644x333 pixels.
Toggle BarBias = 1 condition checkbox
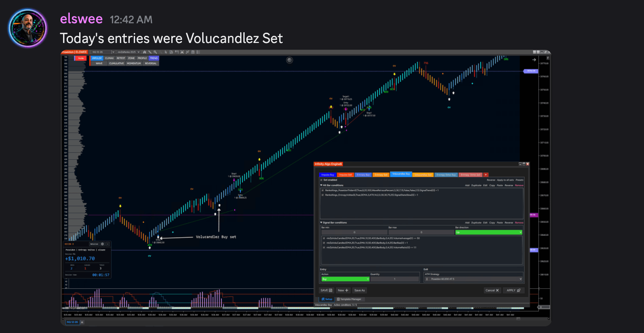click(324, 243)
